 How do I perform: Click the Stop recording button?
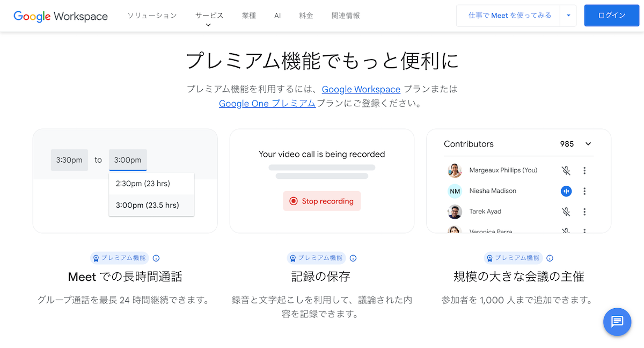(x=322, y=201)
